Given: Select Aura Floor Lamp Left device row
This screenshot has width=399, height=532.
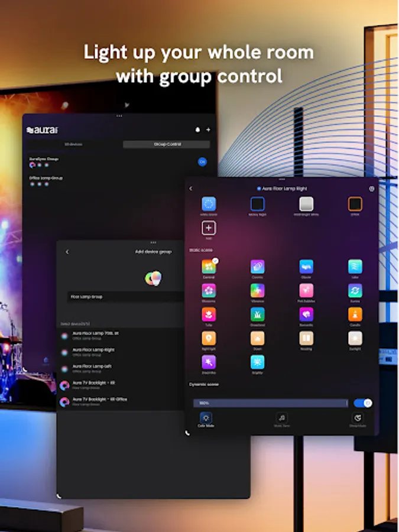Looking at the screenshot, I should tap(121, 369).
